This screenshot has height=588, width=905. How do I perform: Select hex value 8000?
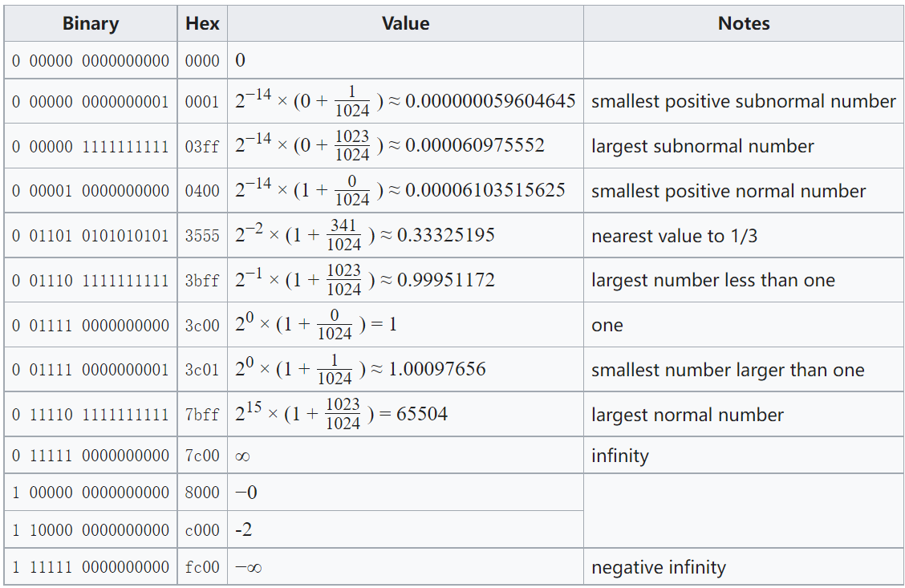click(202, 493)
